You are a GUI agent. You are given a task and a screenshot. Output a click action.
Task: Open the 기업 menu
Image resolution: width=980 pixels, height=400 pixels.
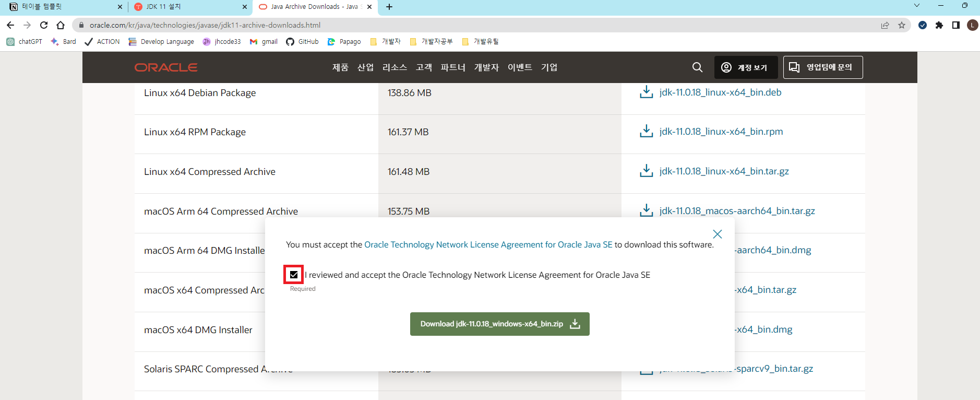click(549, 67)
